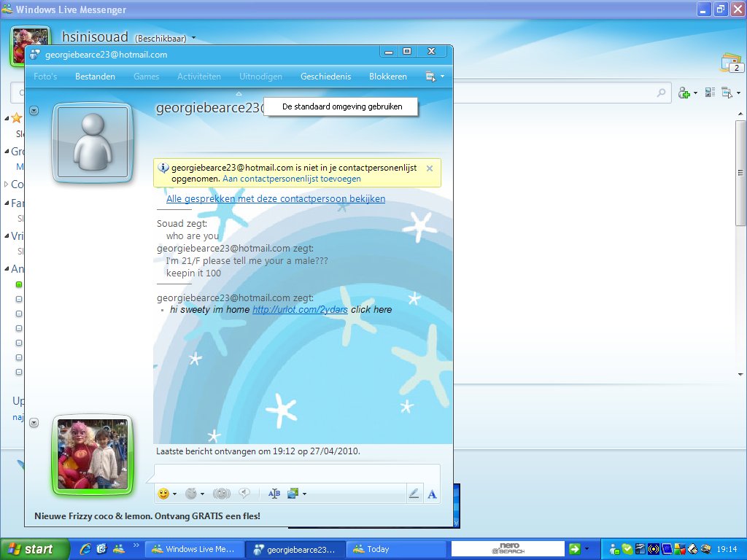Click the show menu icon in main window
The image size is (747, 560).
[x=727, y=93]
